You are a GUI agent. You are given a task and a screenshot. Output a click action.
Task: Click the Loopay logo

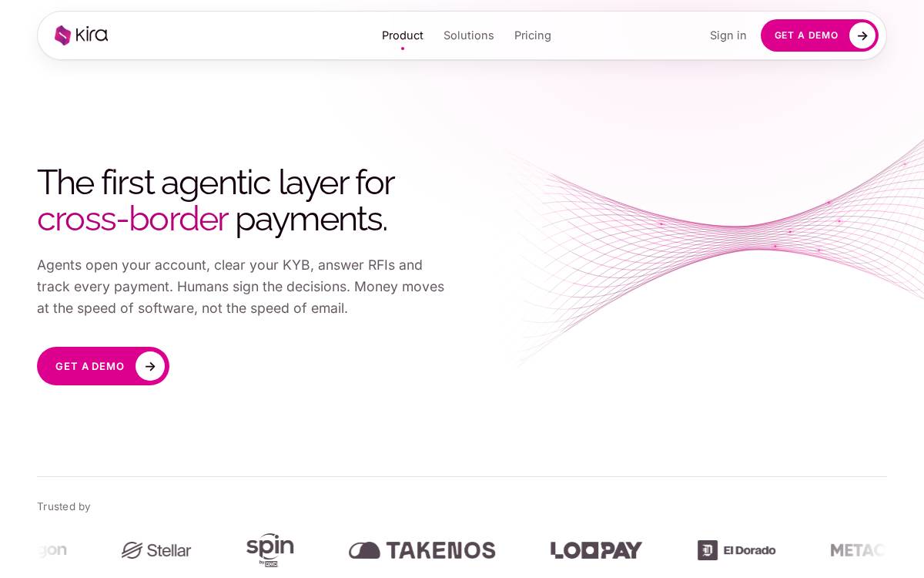[x=597, y=550]
